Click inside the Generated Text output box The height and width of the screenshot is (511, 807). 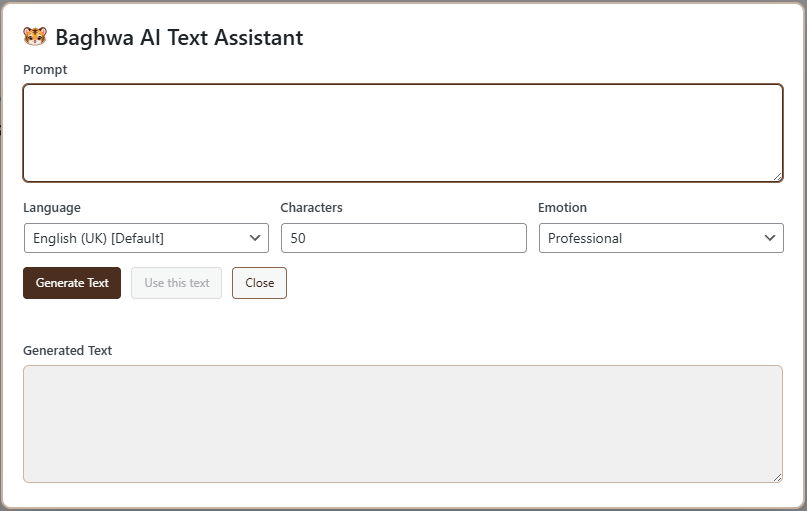pyautogui.click(x=403, y=424)
